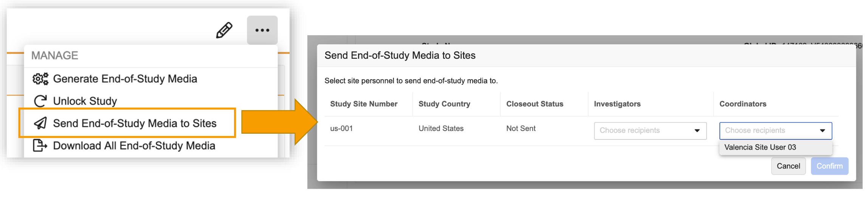This screenshot has height=200, width=868.
Task: Select Generate End-of-Study Media menu item
Action: click(x=125, y=79)
